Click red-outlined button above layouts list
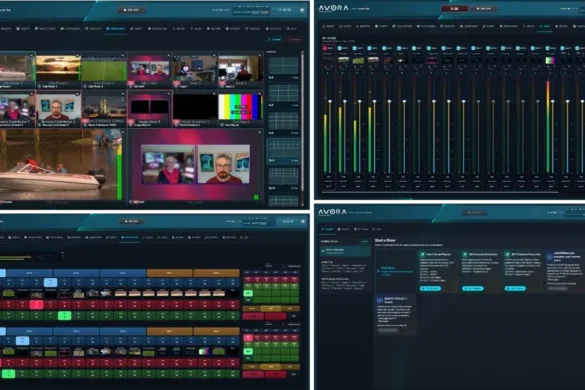The height and width of the screenshot is (390, 585). point(295,39)
